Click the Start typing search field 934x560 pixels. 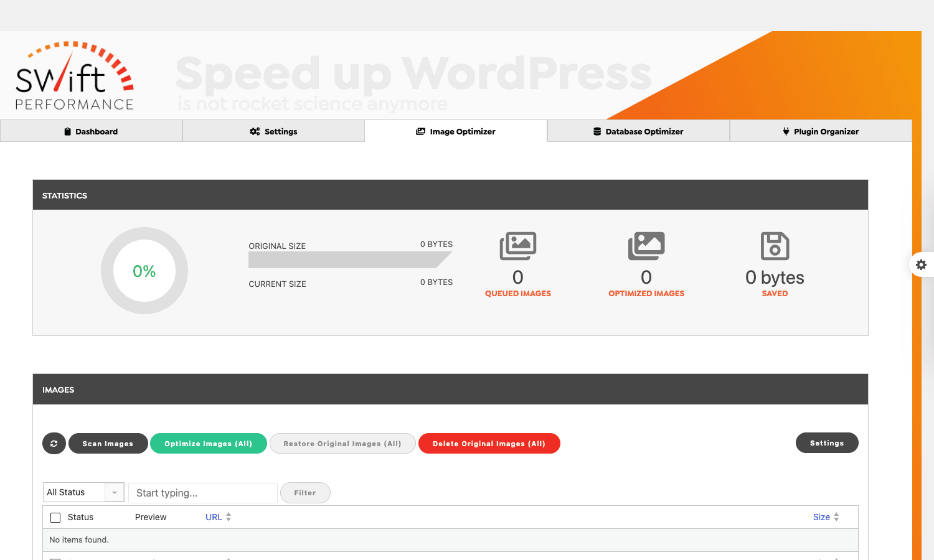(203, 493)
